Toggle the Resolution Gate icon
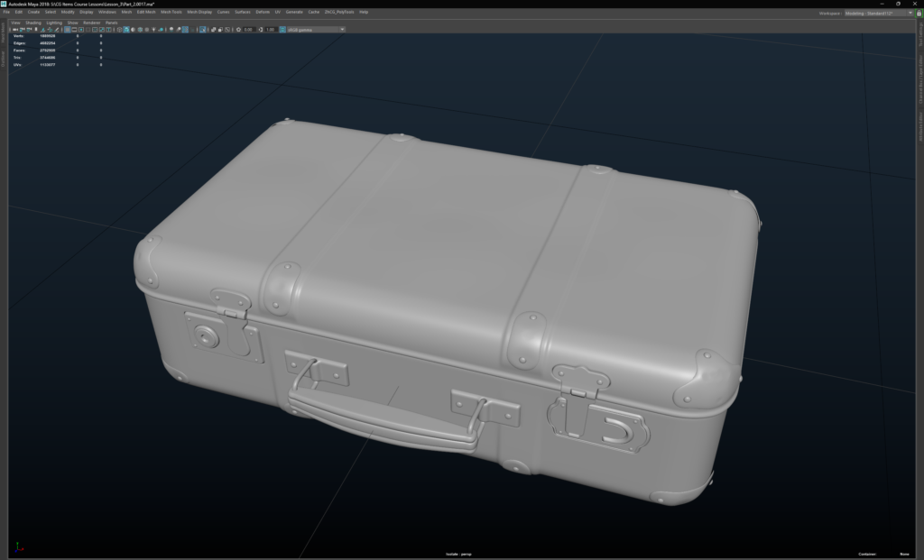The image size is (924, 560). [x=81, y=30]
